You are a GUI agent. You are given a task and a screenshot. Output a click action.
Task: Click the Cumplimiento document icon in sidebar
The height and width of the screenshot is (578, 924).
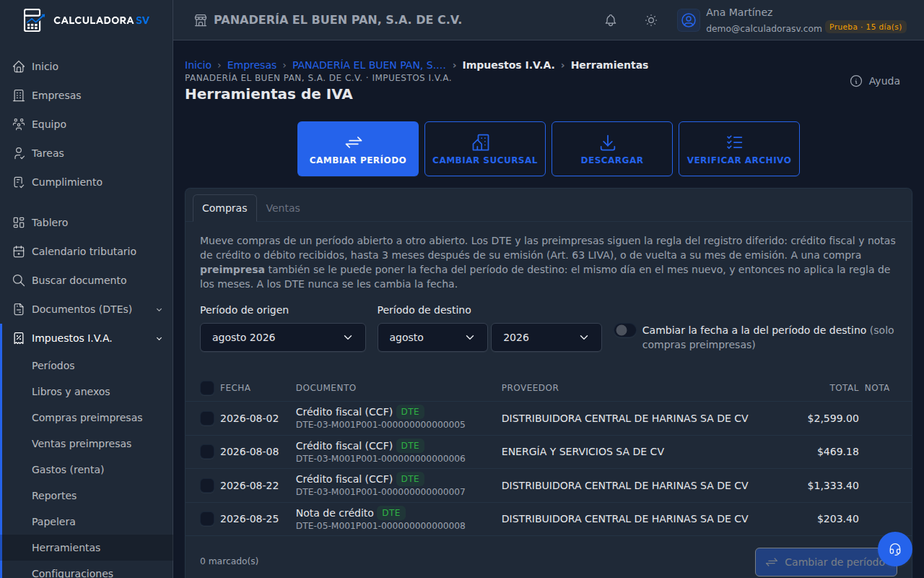(19, 182)
